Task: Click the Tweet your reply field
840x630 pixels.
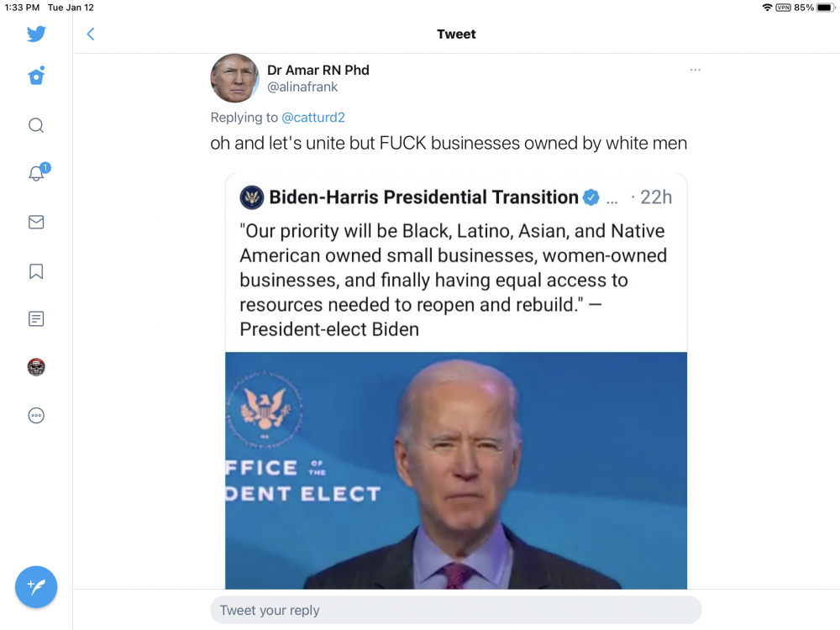Action: 456,610
